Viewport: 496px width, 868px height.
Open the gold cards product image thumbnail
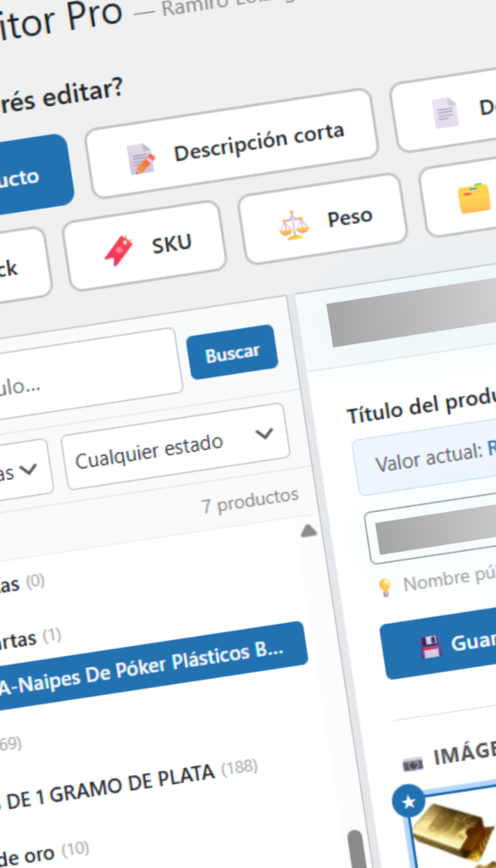[454, 829]
